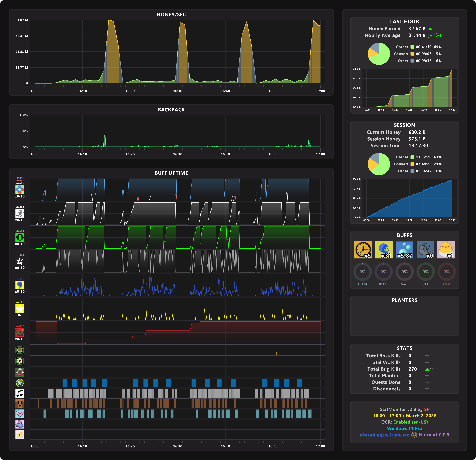This screenshot has height=460, width=476.
Task: Click the pink heart face icon
Action: click(x=20, y=414)
